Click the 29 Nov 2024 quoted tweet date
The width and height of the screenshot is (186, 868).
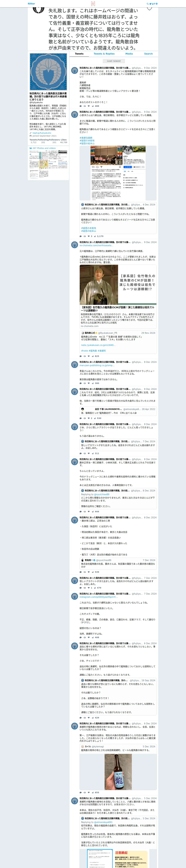148,333
